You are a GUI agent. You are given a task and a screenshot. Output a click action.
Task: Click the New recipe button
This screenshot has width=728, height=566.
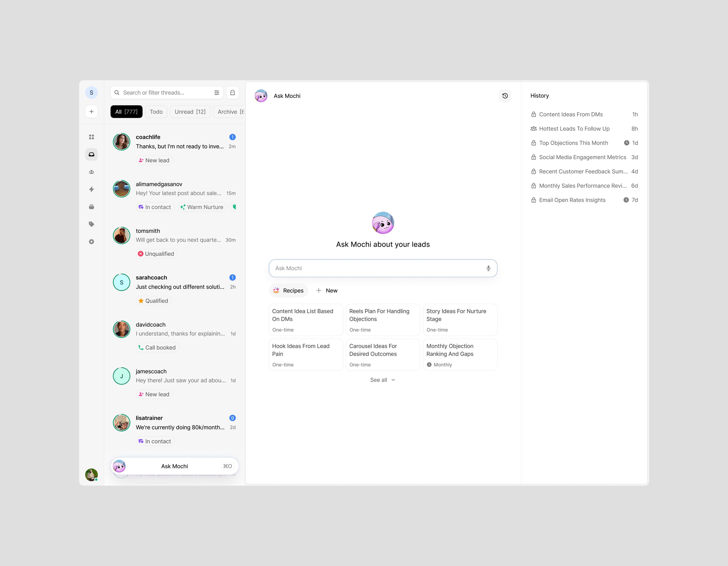[x=327, y=291]
